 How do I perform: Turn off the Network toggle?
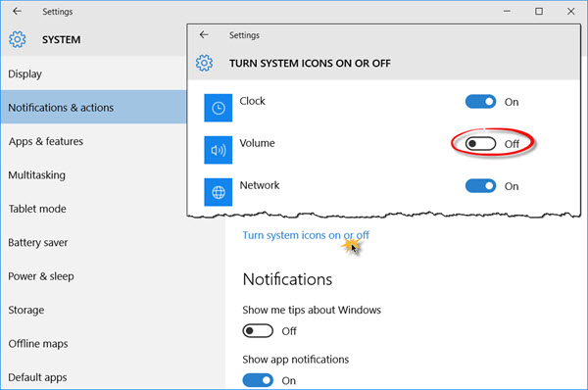point(480,186)
